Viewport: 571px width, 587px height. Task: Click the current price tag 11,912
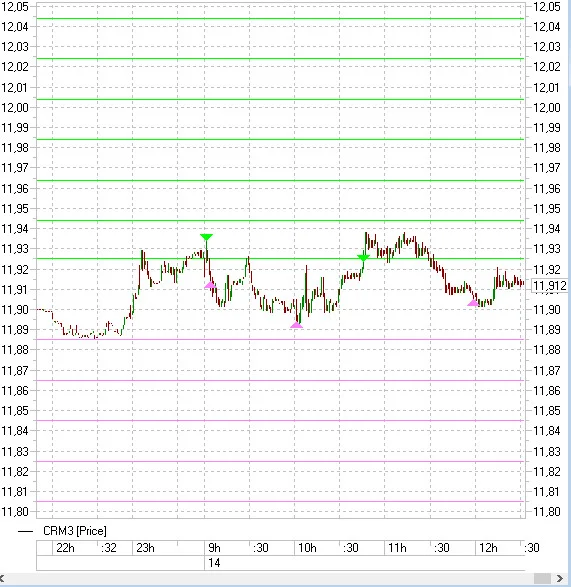(x=550, y=286)
